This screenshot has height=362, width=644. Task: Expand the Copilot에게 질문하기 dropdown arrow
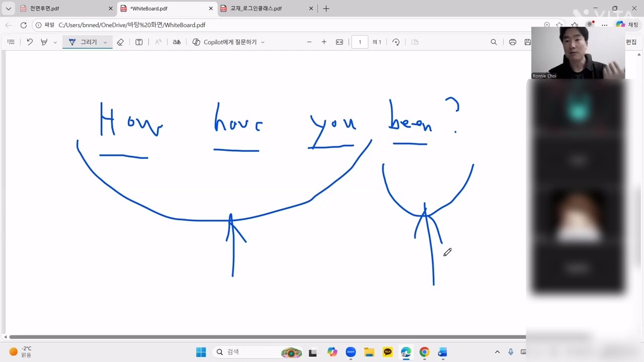pyautogui.click(x=263, y=42)
